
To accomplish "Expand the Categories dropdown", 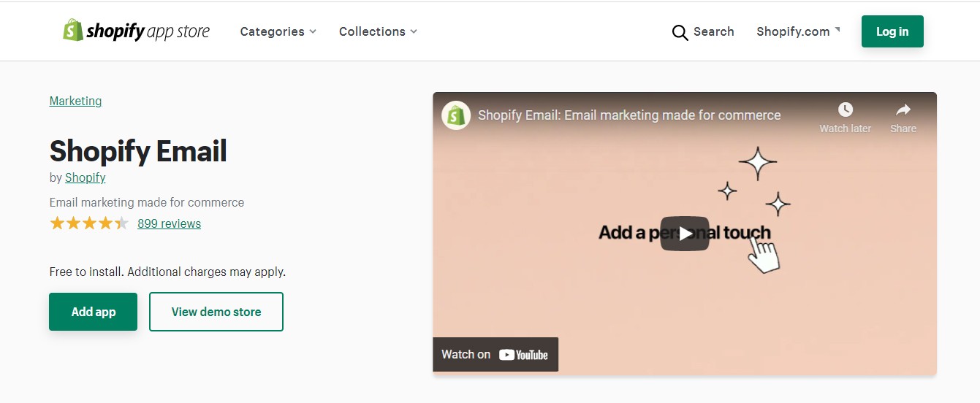I will [x=278, y=31].
